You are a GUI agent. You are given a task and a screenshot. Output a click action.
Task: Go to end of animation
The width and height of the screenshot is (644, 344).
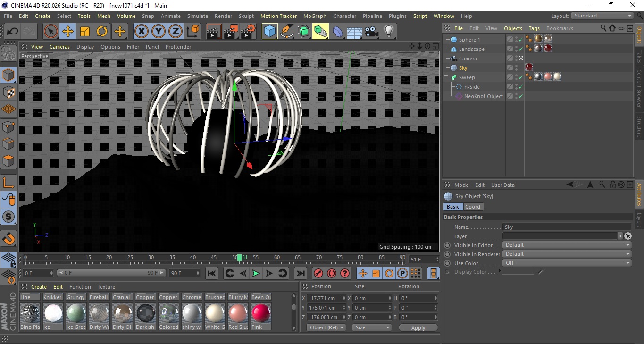(x=300, y=273)
